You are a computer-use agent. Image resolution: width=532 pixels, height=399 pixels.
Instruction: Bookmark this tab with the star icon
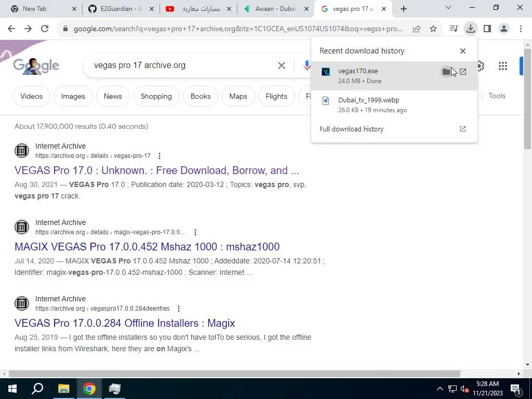(433, 29)
